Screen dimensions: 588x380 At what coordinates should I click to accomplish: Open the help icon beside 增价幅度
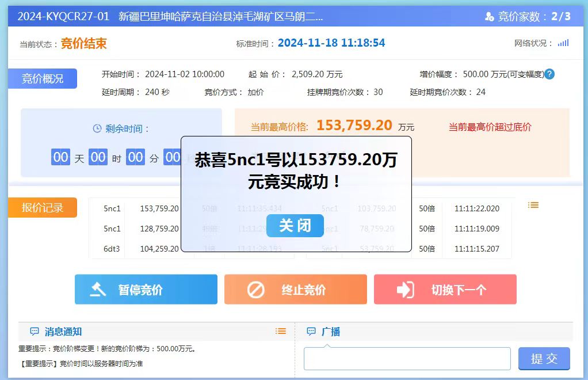point(549,74)
